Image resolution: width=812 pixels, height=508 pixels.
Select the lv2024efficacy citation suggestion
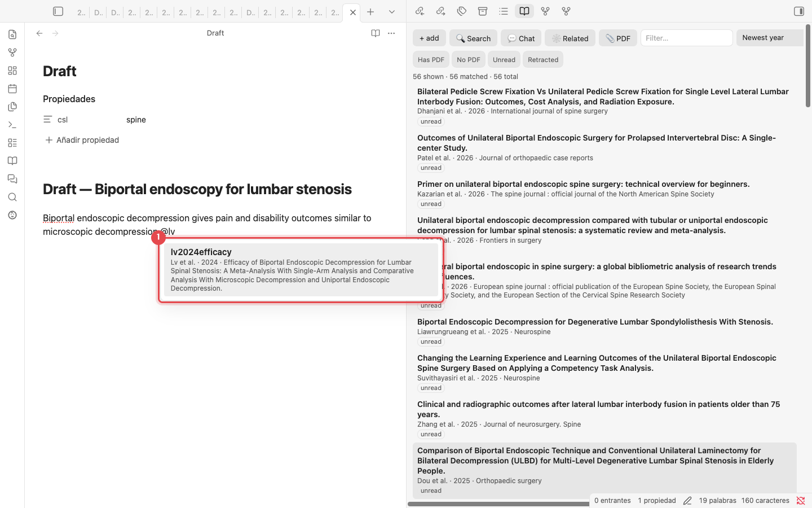301,270
